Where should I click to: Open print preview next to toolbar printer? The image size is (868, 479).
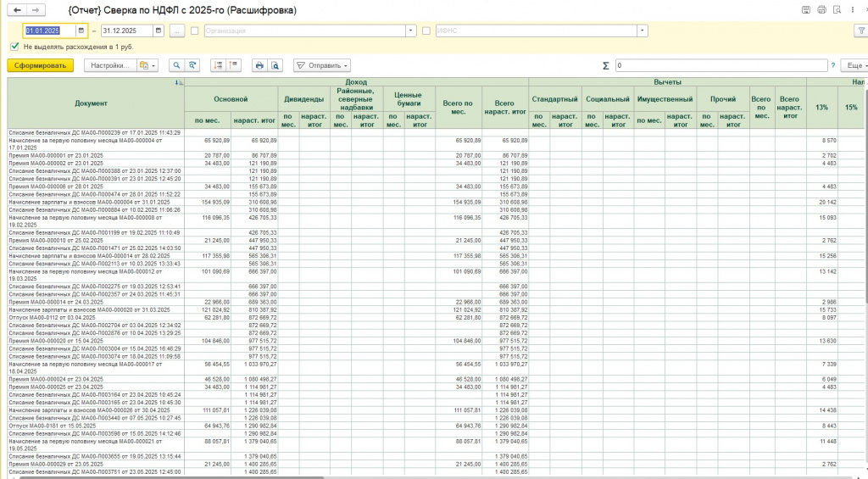pyautogui.click(x=276, y=65)
